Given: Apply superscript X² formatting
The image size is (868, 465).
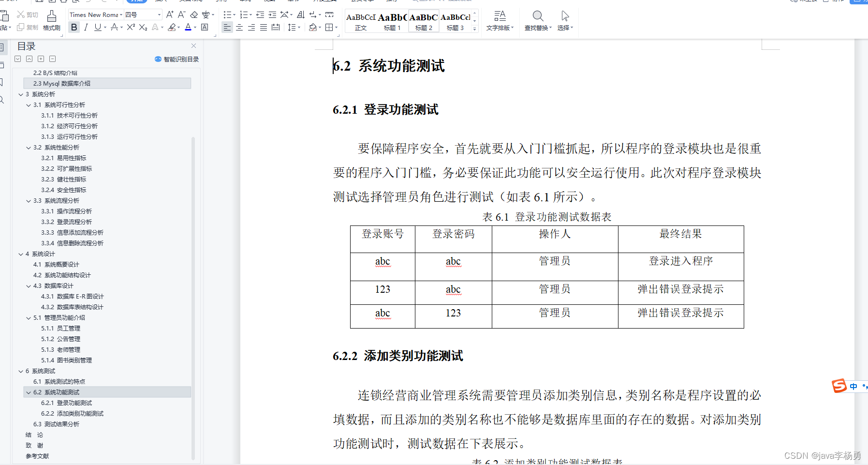Looking at the screenshot, I should click(x=131, y=28).
